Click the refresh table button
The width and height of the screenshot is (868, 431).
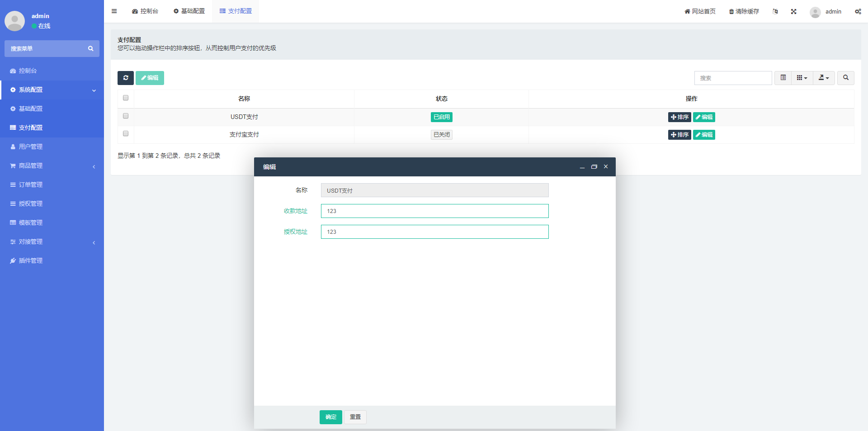pyautogui.click(x=126, y=78)
